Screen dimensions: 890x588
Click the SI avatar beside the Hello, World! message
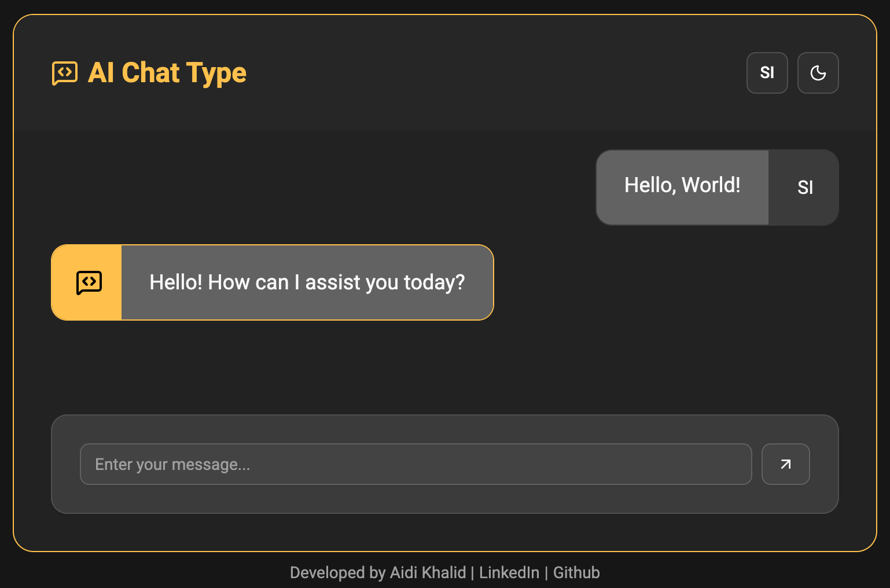point(804,188)
